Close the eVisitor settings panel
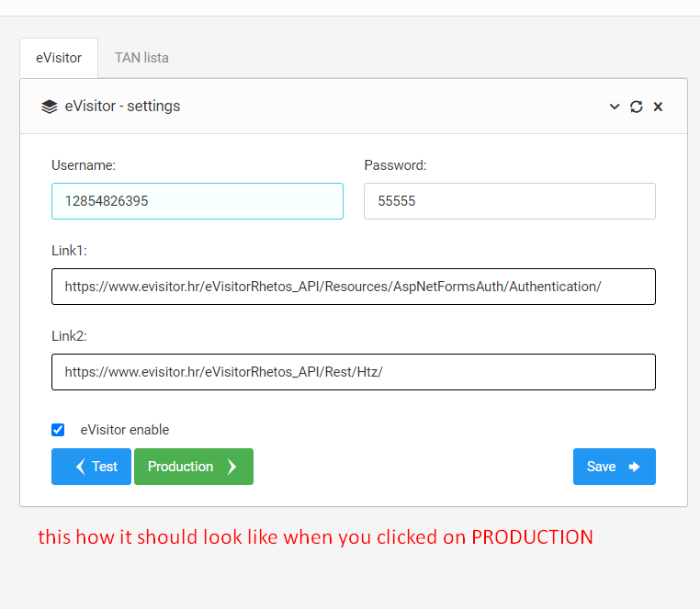The width and height of the screenshot is (700, 609). pyautogui.click(x=658, y=107)
